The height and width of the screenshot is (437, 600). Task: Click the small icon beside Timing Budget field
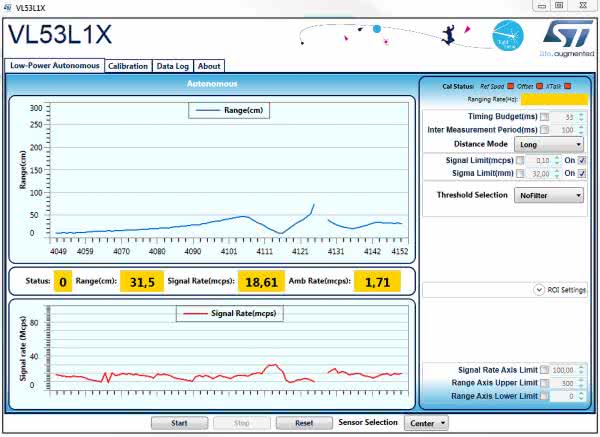(x=544, y=117)
